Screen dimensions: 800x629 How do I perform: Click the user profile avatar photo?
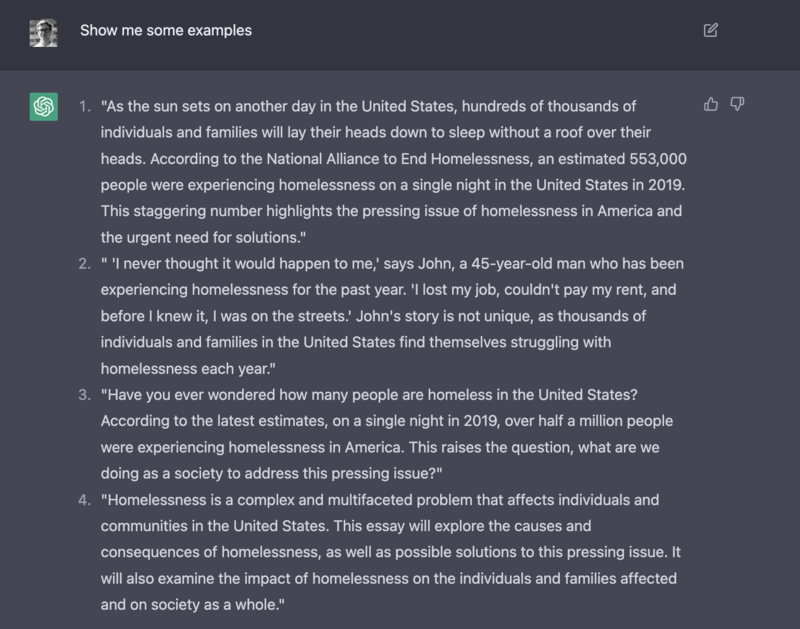43,31
